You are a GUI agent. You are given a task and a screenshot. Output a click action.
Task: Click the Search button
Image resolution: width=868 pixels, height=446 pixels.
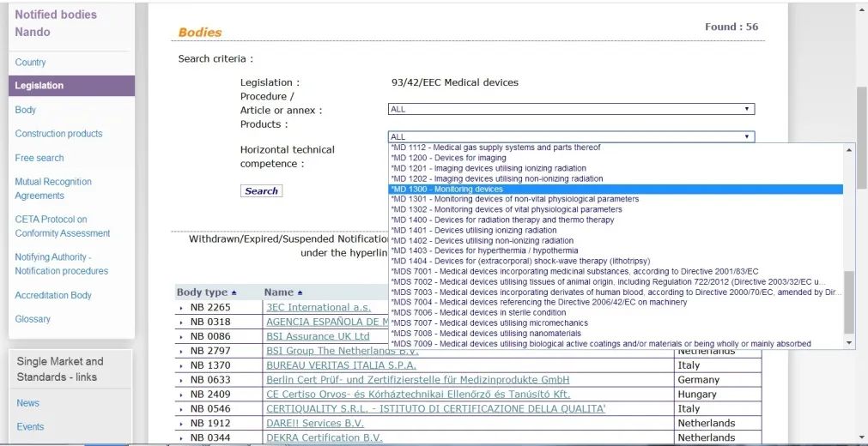261,191
